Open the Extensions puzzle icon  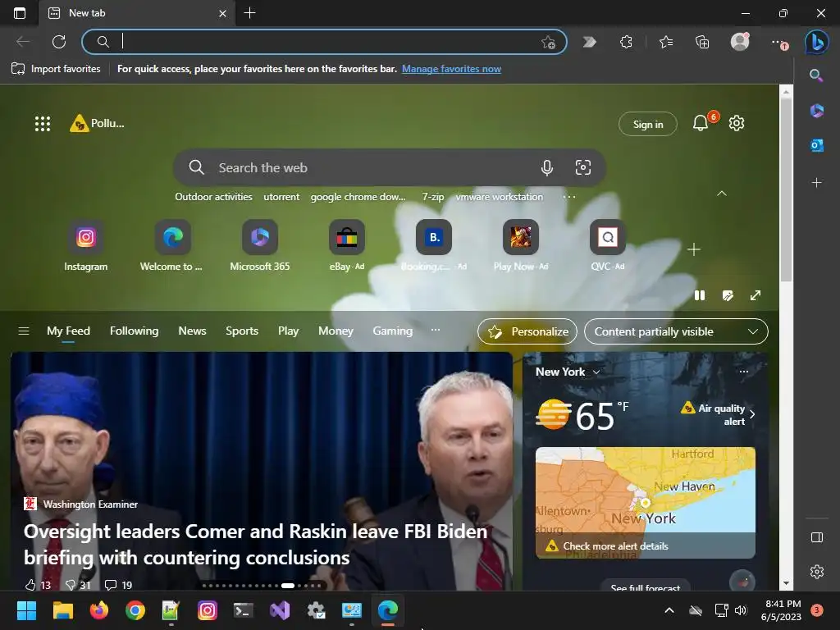click(626, 42)
